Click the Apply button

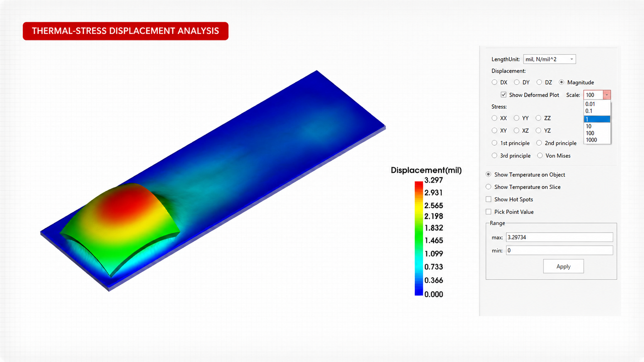click(563, 266)
